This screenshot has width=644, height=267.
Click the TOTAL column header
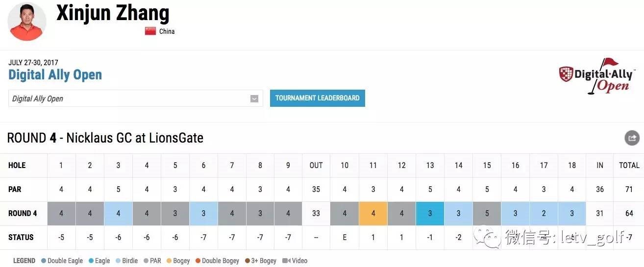click(629, 165)
